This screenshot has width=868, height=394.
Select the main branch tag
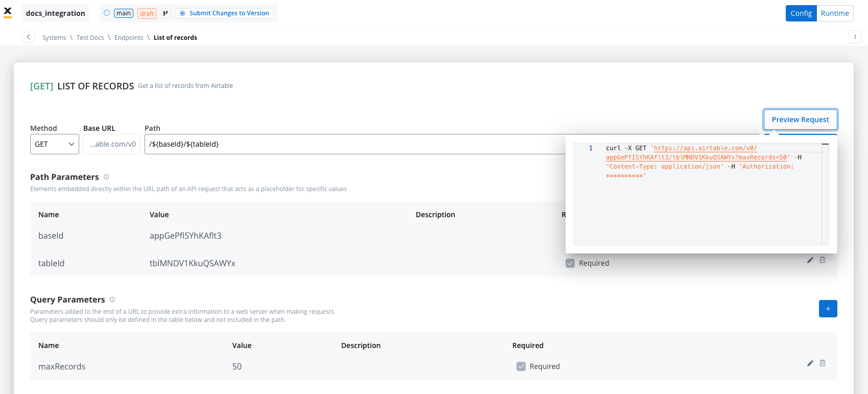pyautogui.click(x=124, y=13)
